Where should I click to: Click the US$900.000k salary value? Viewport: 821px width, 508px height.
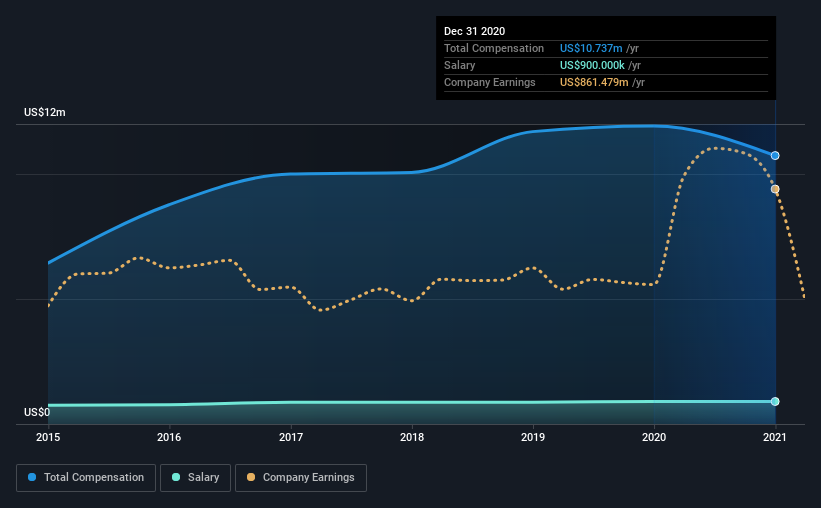point(592,65)
